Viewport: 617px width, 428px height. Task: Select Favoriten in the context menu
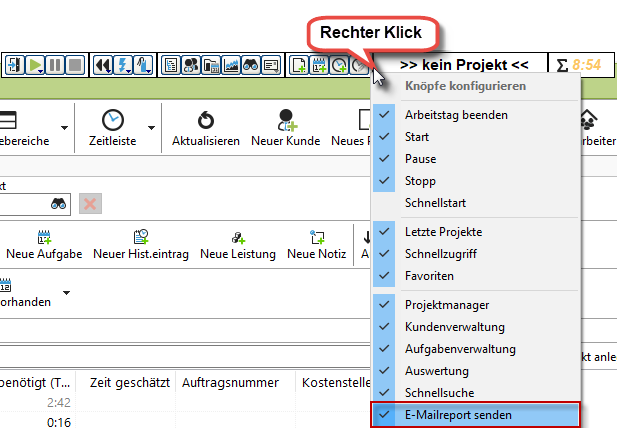pos(429,275)
